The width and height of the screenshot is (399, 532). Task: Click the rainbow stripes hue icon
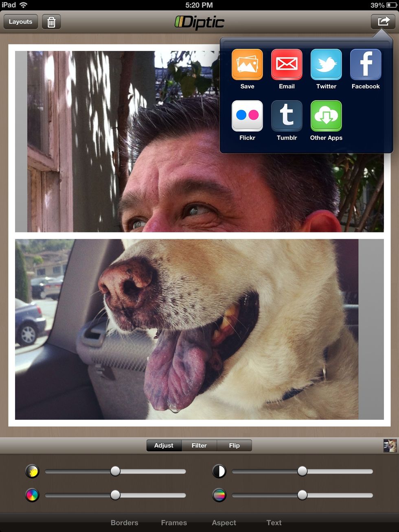[219, 495]
